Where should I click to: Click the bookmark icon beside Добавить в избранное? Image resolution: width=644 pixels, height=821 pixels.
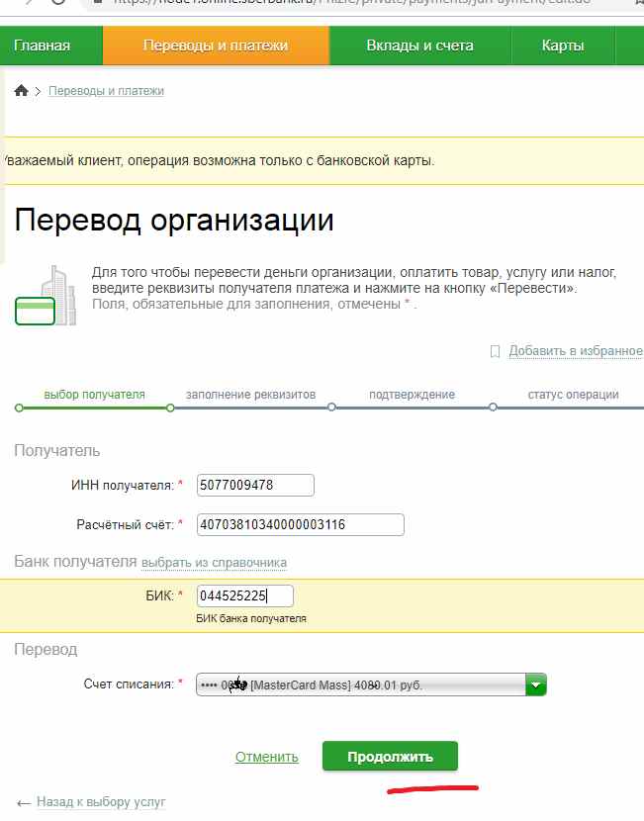(x=495, y=351)
